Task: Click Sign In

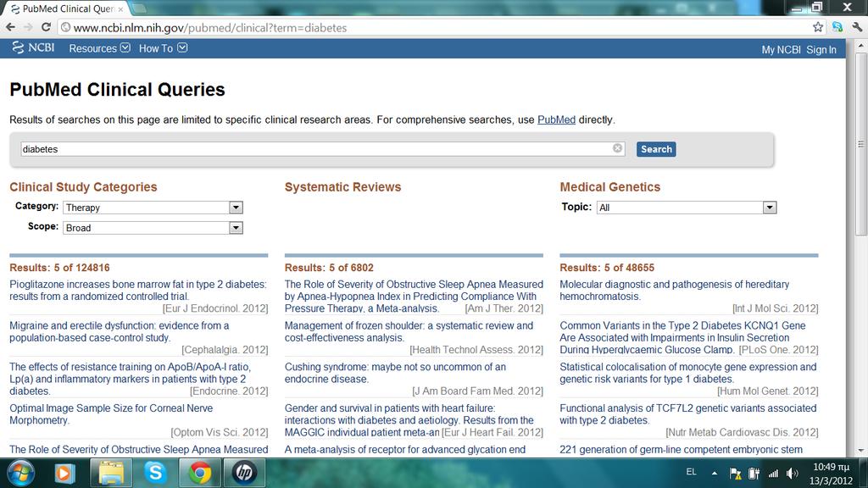Action: pos(821,49)
